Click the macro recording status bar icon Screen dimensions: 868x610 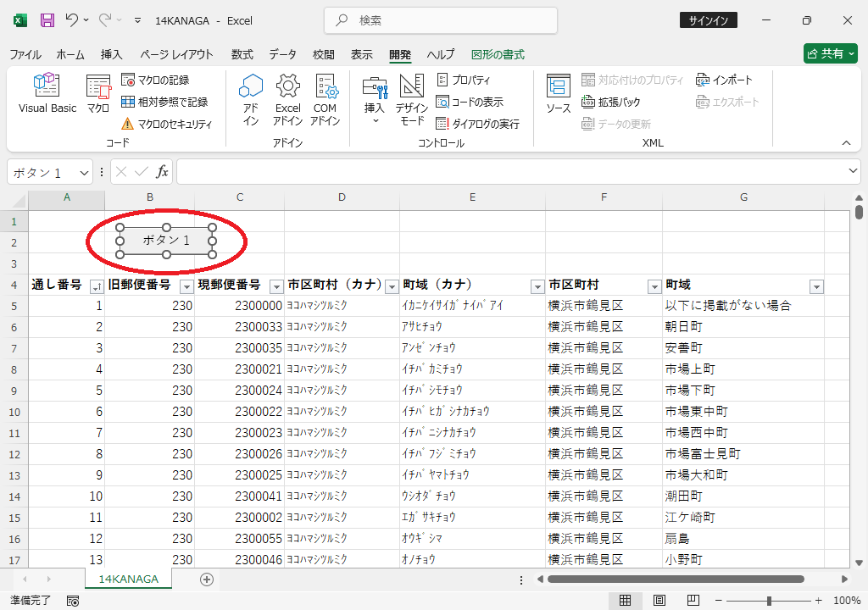click(73, 601)
